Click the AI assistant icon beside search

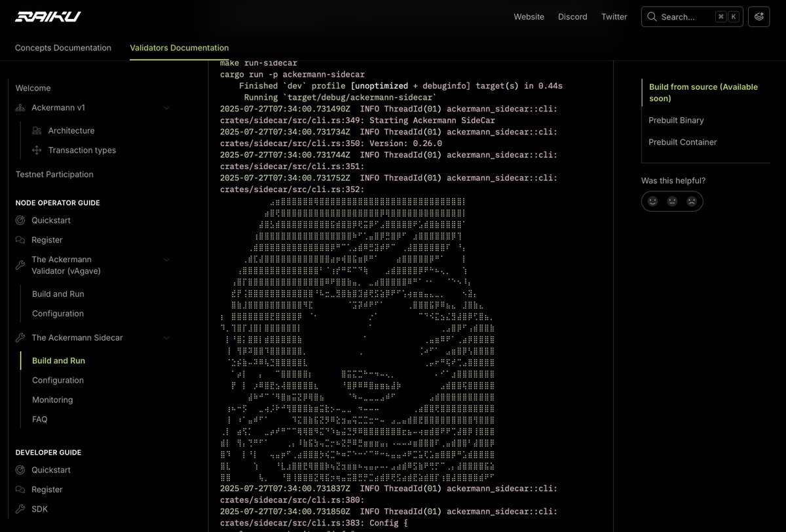(x=759, y=17)
